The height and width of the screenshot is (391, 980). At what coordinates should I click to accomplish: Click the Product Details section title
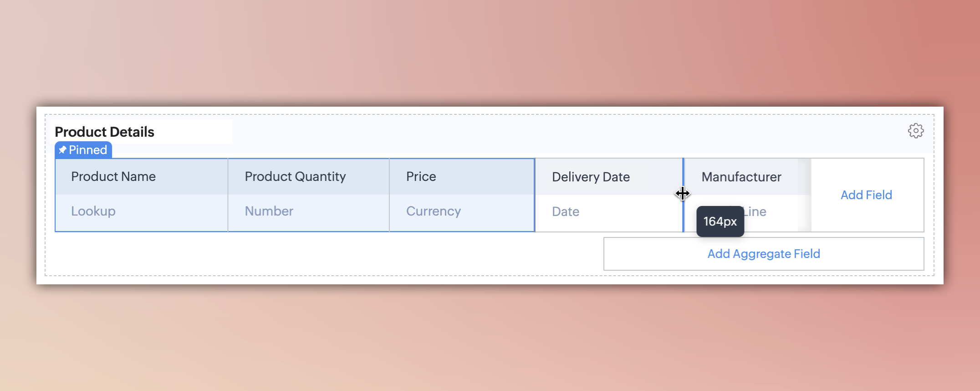point(104,132)
